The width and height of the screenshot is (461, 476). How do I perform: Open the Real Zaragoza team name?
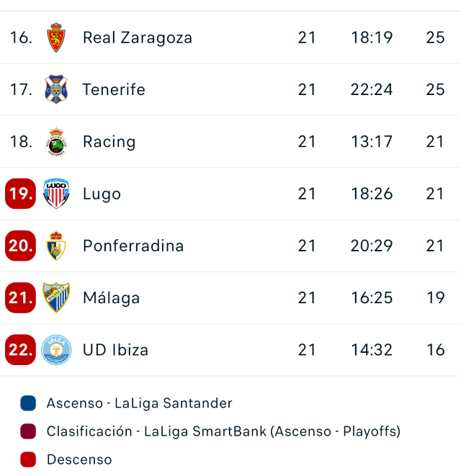(138, 37)
